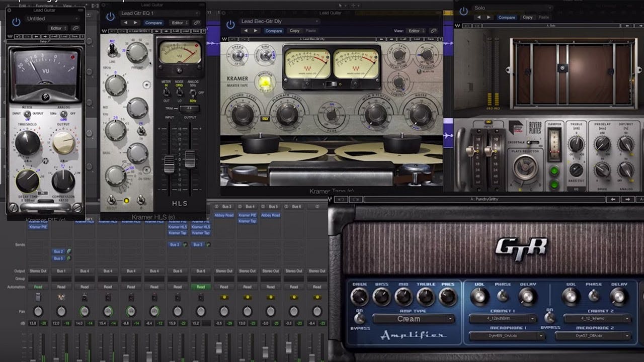Viewport: 644px width, 362px height.
Task: Click the Drive knob on the GTR amplifier
Action: click(x=359, y=297)
